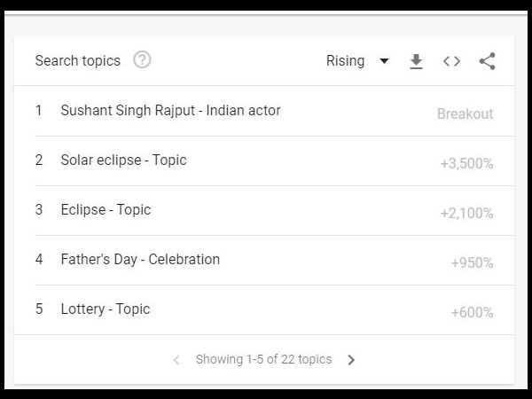Open the embed code icon
The image size is (532, 399).
451,61
